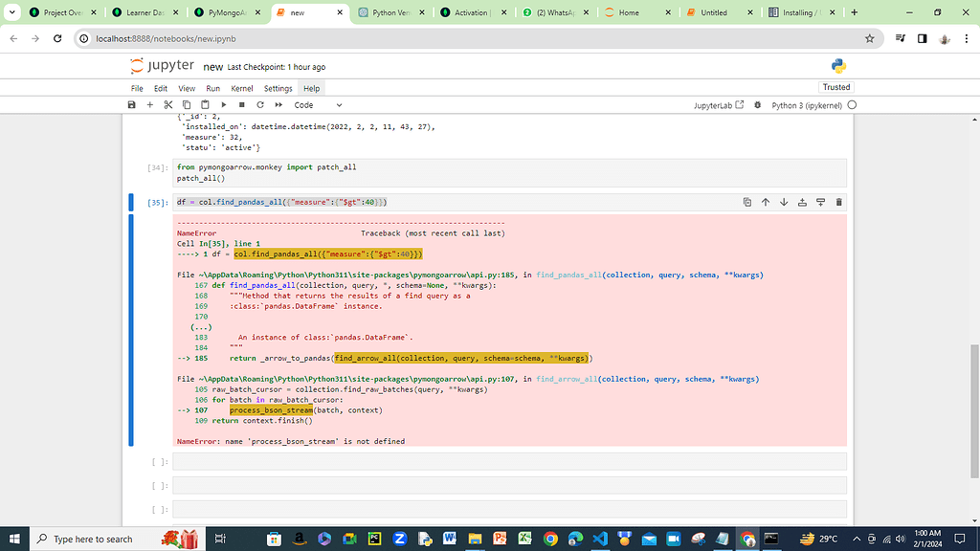This screenshot has width=980, height=551.
Task: Move cell 35 down
Action: pyautogui.click(x=783, y=202)
